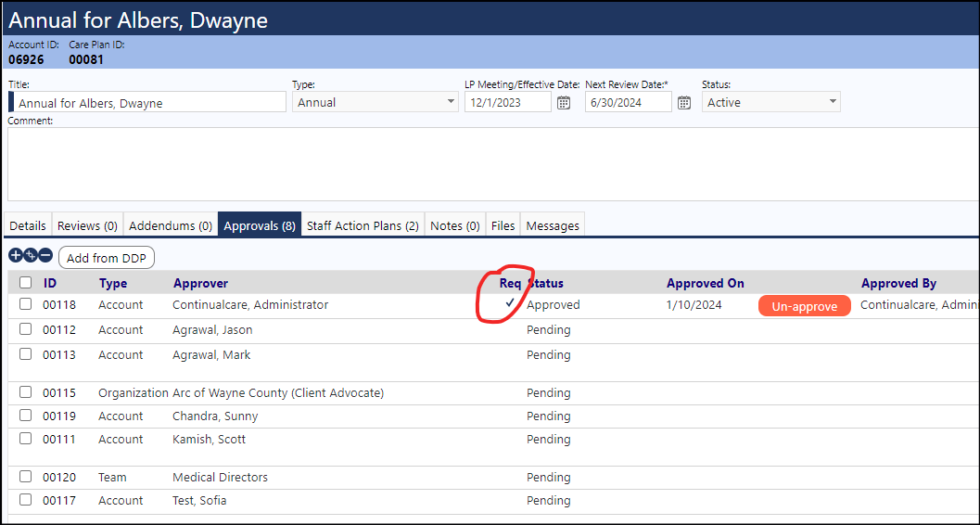
Task: Open the Next Review Date calendar picker
Action: 684,103
